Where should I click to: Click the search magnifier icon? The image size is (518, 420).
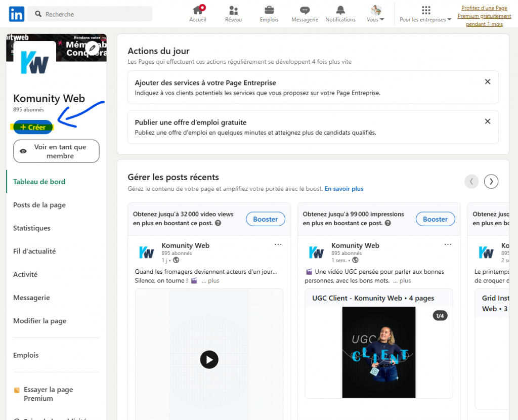click(x=38, y=14)
